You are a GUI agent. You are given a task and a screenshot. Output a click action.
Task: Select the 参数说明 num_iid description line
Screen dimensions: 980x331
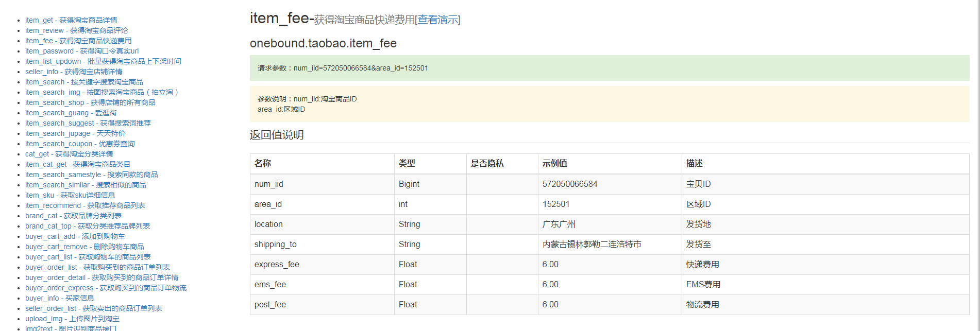pyautogui.click(x=307, y=99)
